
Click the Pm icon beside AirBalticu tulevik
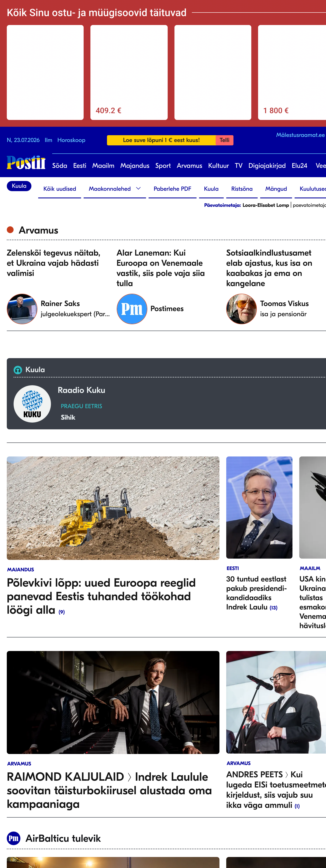[14, 838]
